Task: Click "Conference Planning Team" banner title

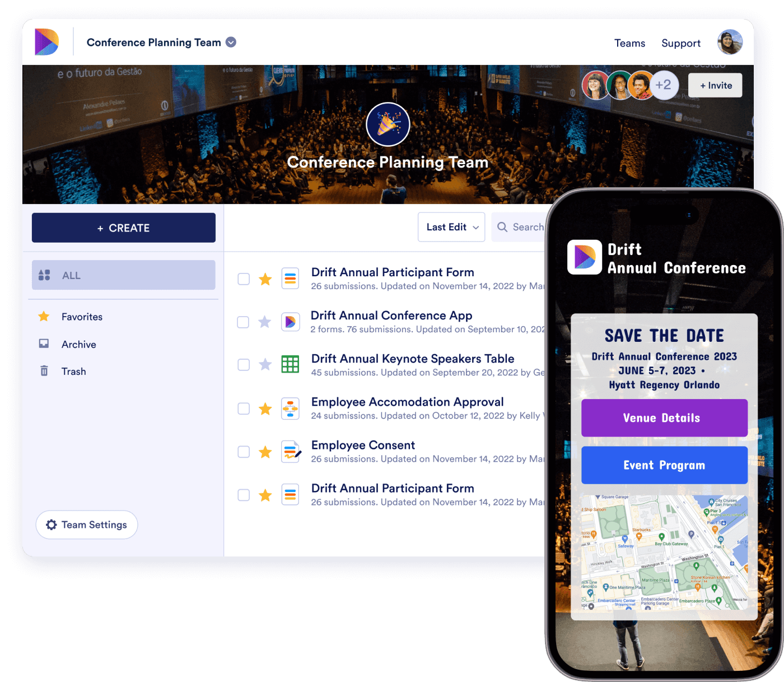Action: point(388,163)
